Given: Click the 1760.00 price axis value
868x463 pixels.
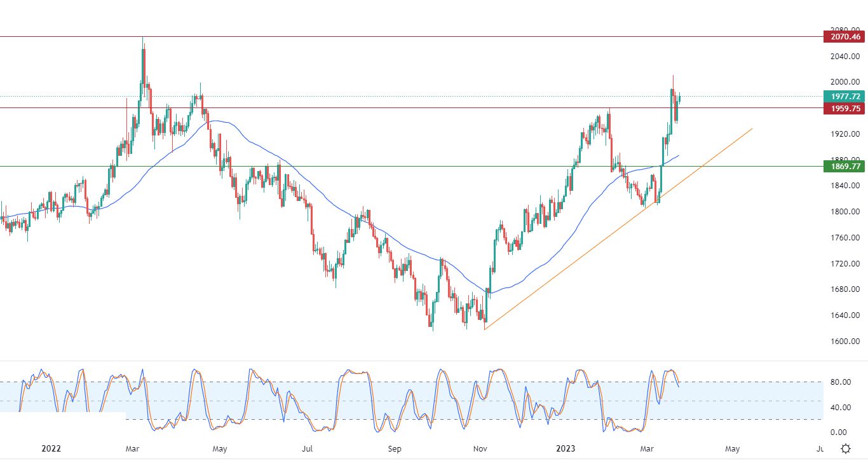Looking at the screenshot, I should coord(846,238).
